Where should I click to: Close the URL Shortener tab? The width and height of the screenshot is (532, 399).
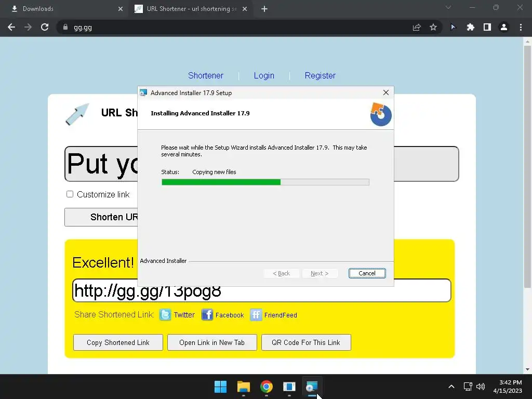(245, 9)
